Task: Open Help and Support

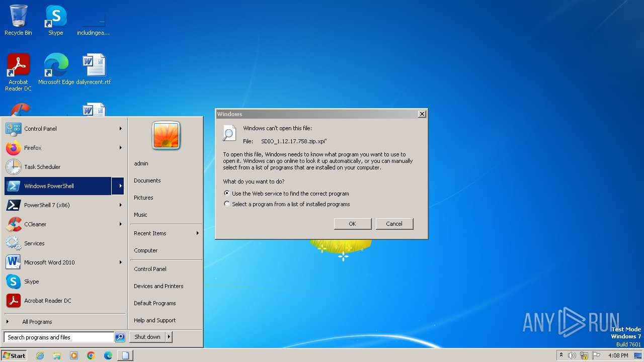Action: (166, 320)
